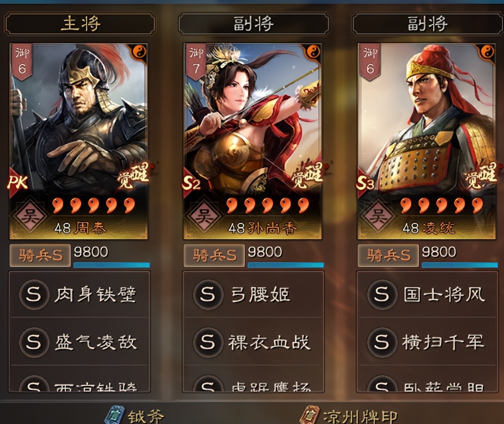504x424 pixels.
Task: Tap the yin-yang icon on 凌统's card
Action: (x=487, y=52)
